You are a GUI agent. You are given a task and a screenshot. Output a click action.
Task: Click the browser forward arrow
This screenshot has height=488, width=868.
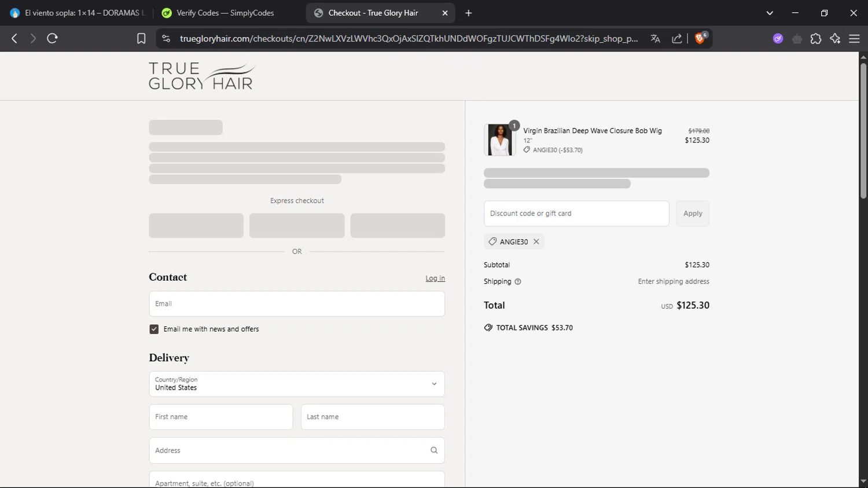click(33, 38)
